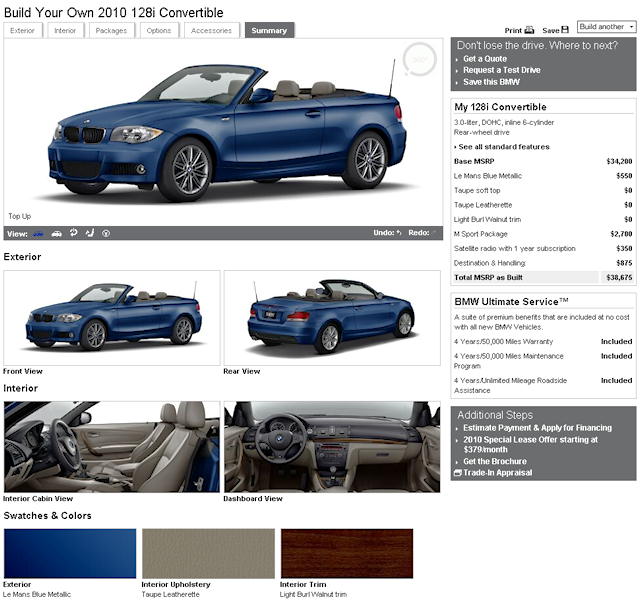Switch to the Exterior tab

tap(22, 30)
